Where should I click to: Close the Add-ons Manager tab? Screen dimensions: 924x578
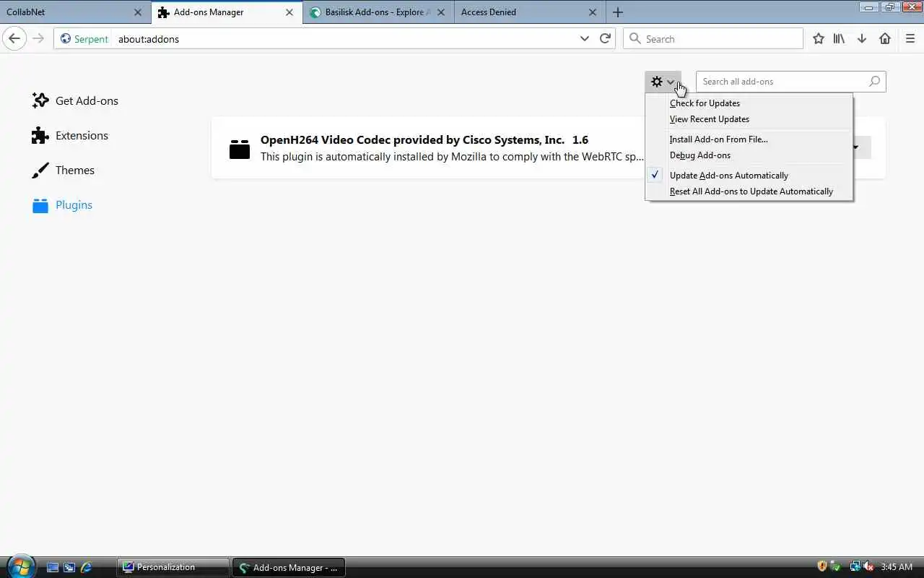[289, 12]
